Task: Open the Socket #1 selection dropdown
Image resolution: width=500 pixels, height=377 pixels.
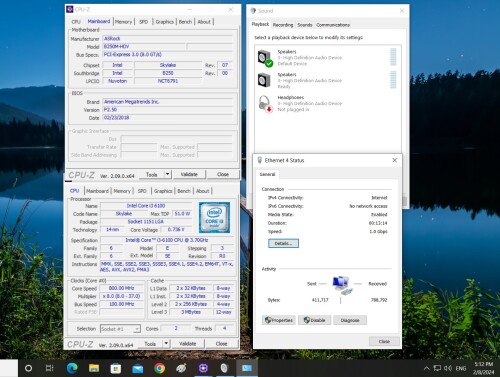Action: [120, 329]
